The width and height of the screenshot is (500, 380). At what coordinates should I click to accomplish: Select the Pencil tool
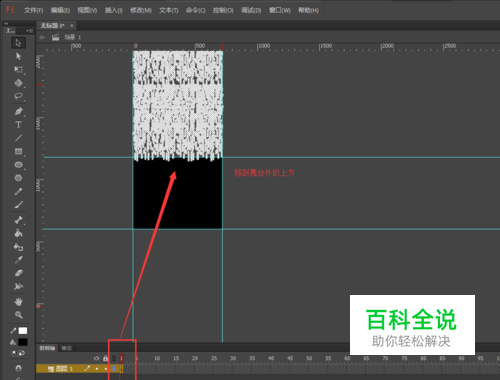pos(18,192)
